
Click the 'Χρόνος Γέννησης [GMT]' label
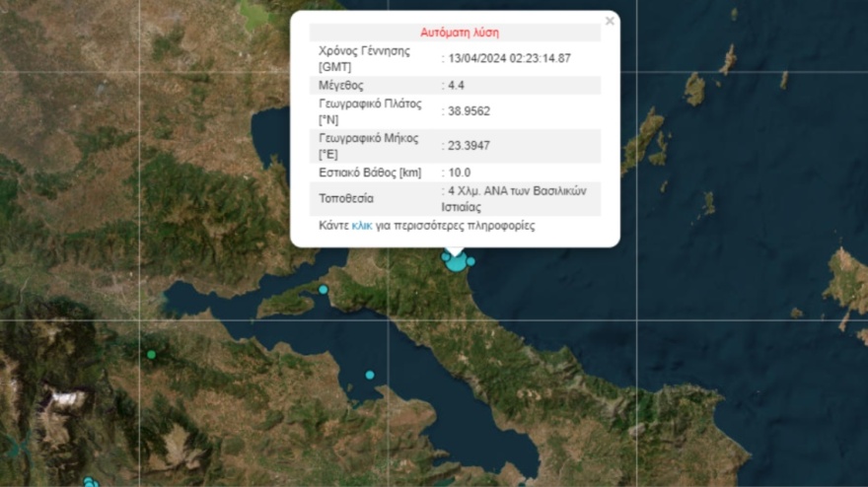(364, 59)
